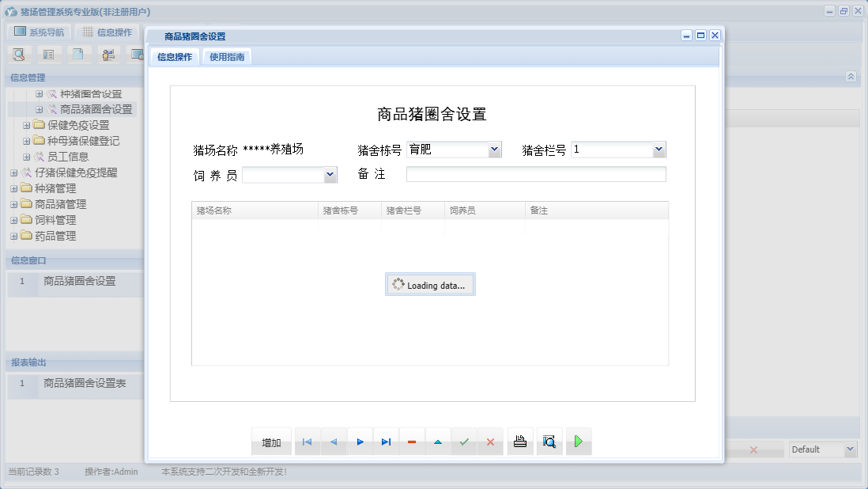The image size is (868, 489).
Task: Advance to the next record
Action: coord(360,442)
